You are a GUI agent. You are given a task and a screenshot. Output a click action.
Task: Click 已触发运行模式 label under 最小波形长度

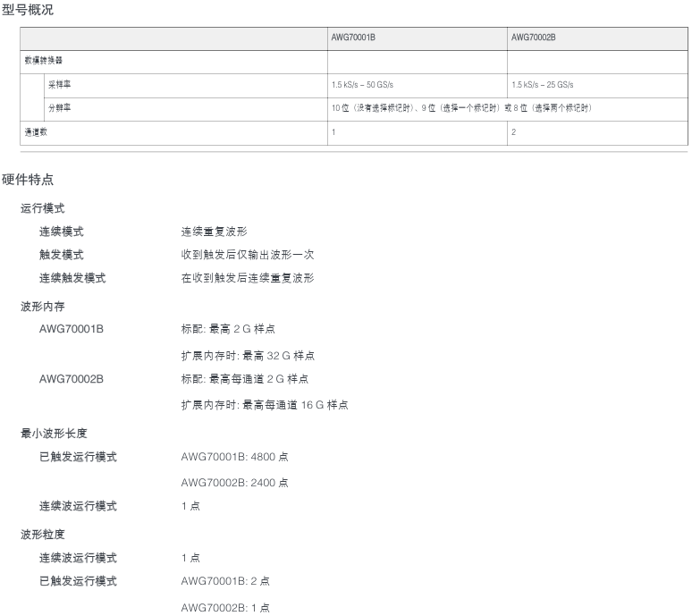point(78,457)
